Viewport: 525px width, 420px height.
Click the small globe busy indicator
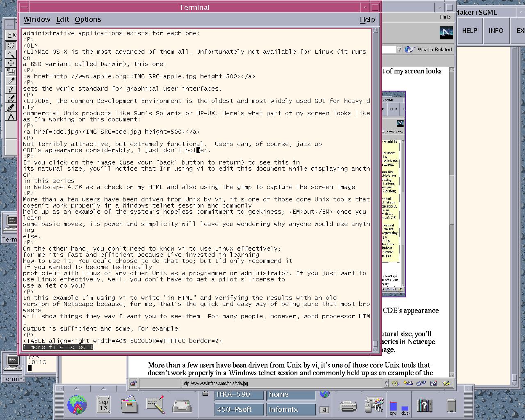(325, 394)
